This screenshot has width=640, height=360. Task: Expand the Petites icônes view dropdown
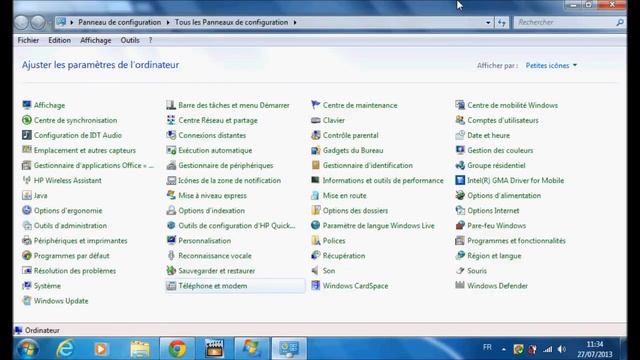pyautogui.click(x=551, y=65)
